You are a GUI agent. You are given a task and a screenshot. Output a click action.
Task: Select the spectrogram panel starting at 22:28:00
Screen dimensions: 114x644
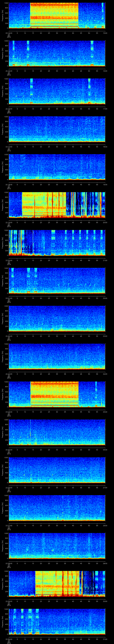coord(57,546)
